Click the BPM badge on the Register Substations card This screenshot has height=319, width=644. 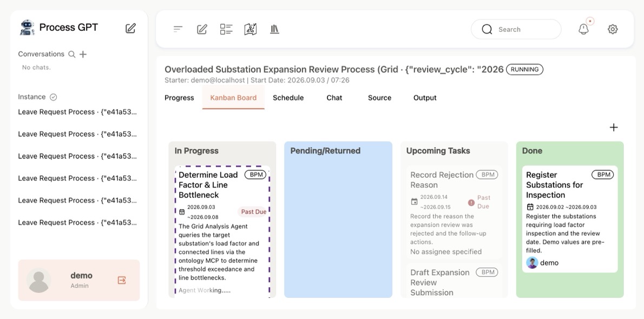[603, 175]
